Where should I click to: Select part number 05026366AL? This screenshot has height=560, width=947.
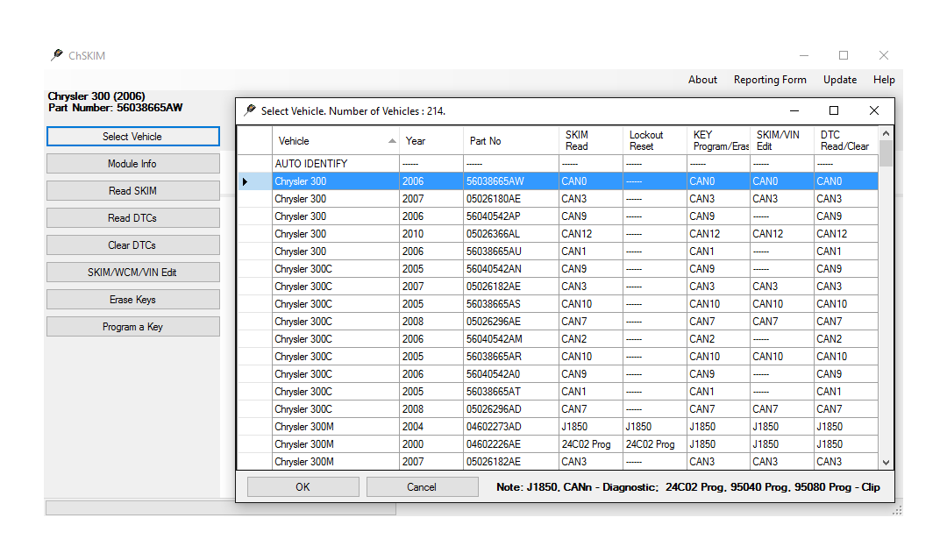tap(511, 233)
